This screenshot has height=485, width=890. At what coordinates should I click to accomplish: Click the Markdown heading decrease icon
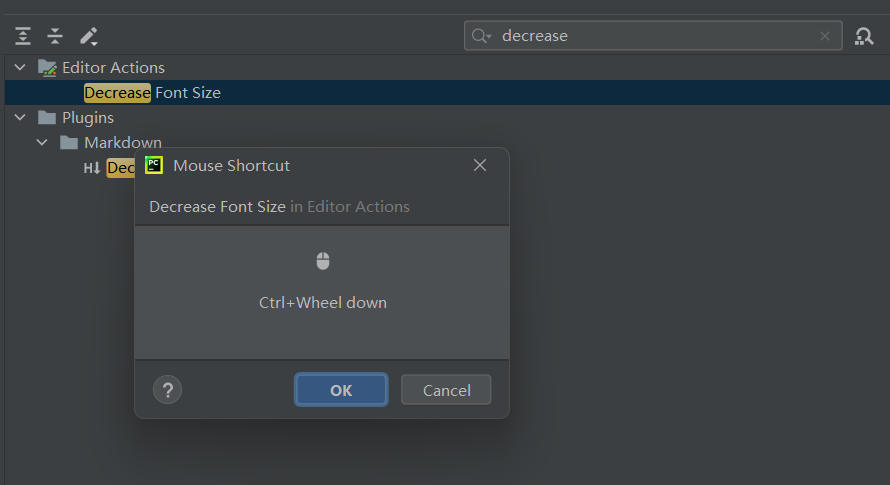[x=92, y=168]
